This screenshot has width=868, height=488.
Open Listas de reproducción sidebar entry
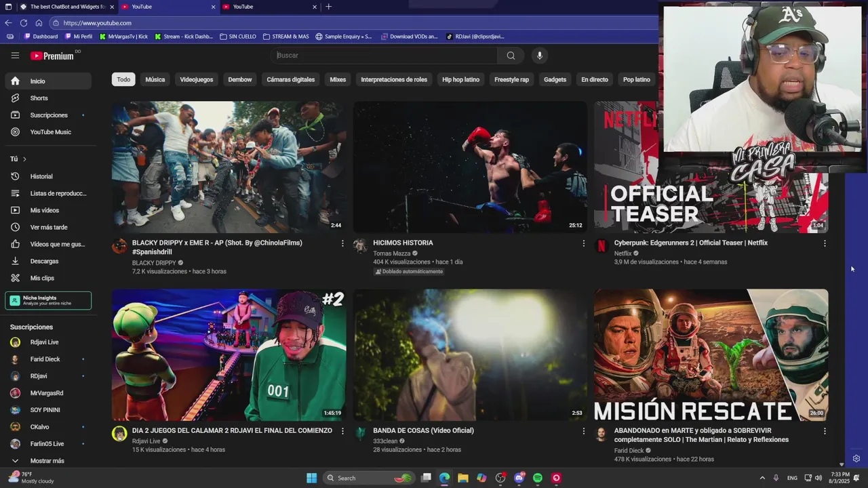pos(48,193)
